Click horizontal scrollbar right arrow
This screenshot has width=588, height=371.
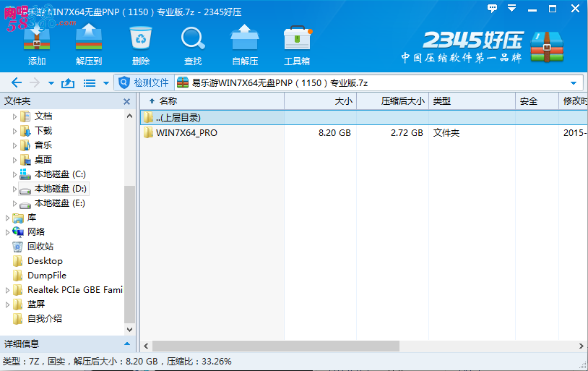(x=581, y=346)
